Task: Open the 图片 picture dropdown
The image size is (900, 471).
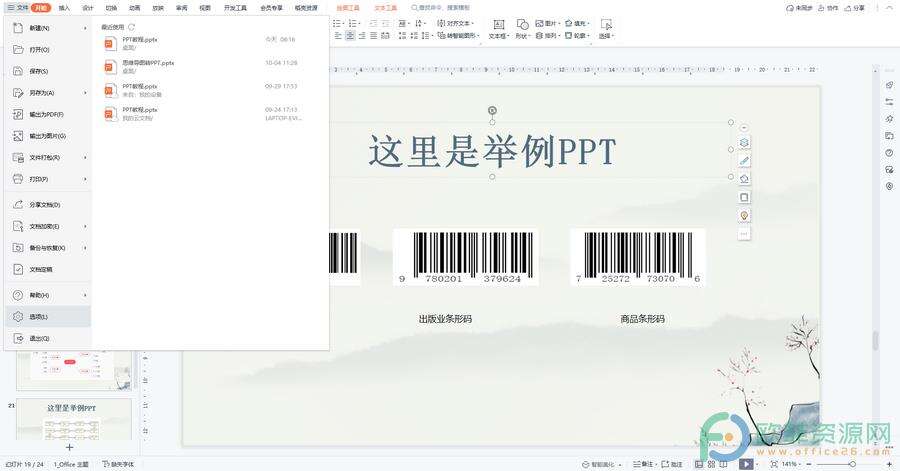Action: (x=548, y=24)
